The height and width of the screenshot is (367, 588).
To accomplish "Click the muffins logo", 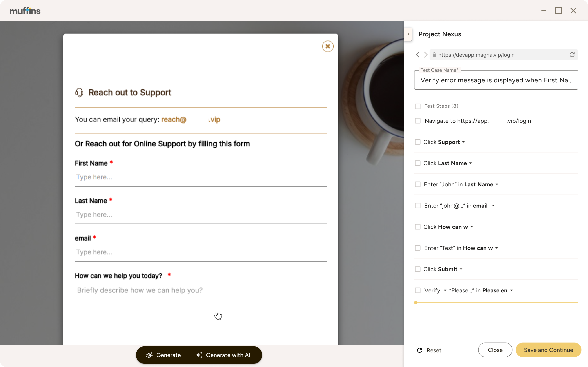I will (25, 10).
